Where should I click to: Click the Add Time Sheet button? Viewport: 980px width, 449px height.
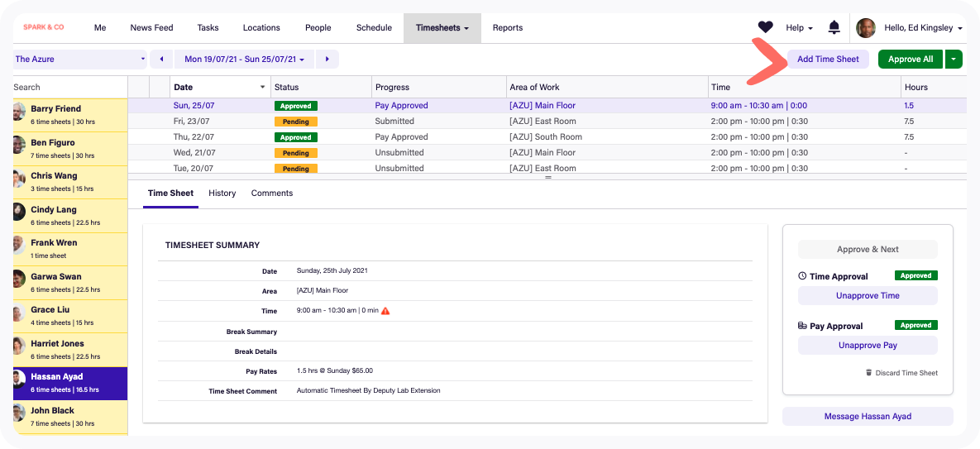pyautogui.click(x=828, y=60)
